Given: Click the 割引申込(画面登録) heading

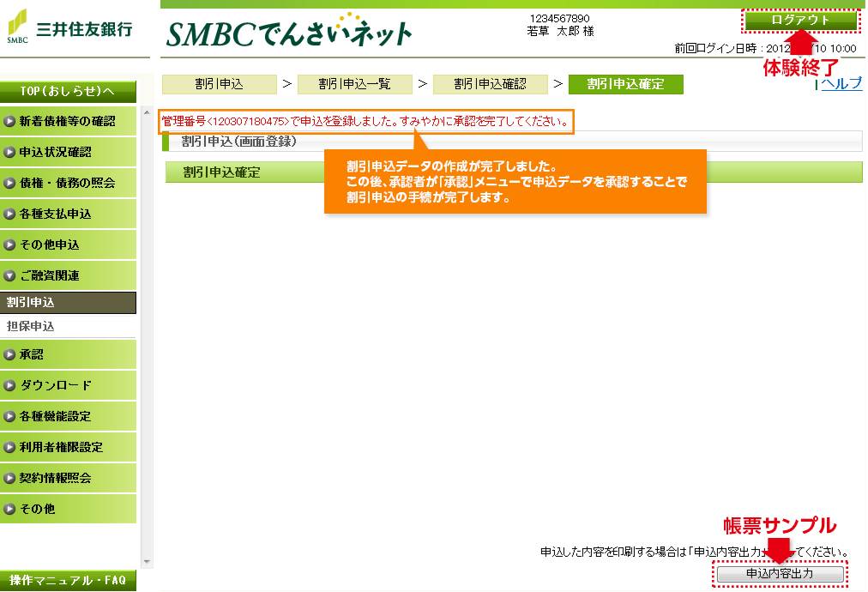Looking at the screenshot, I should click(239, 142).
